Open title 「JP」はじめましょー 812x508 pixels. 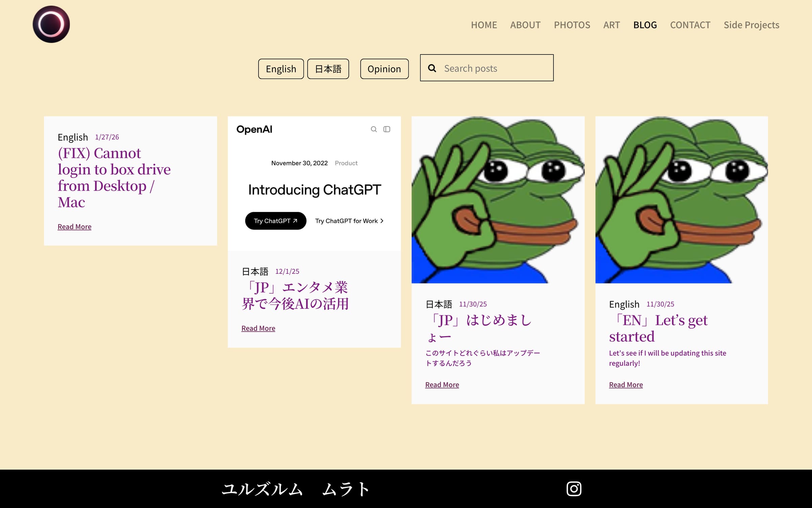[479, 329]
